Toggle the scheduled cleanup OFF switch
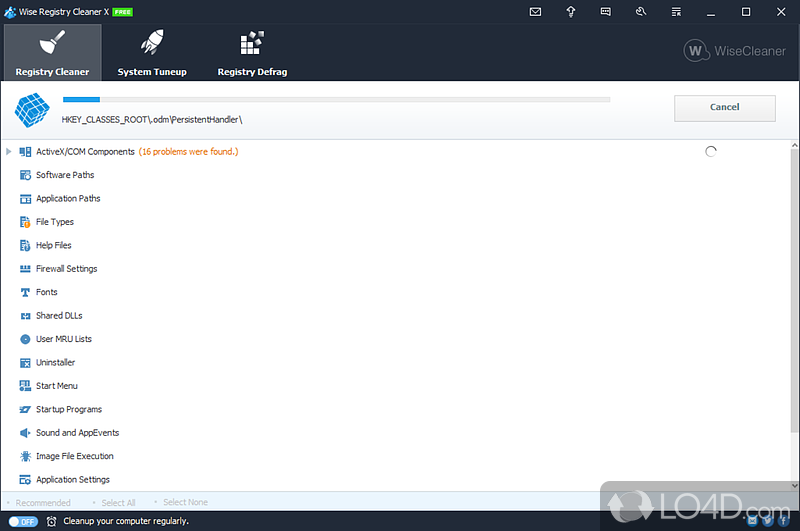Viewport: 800px width, 531px height. pos(23,521)
